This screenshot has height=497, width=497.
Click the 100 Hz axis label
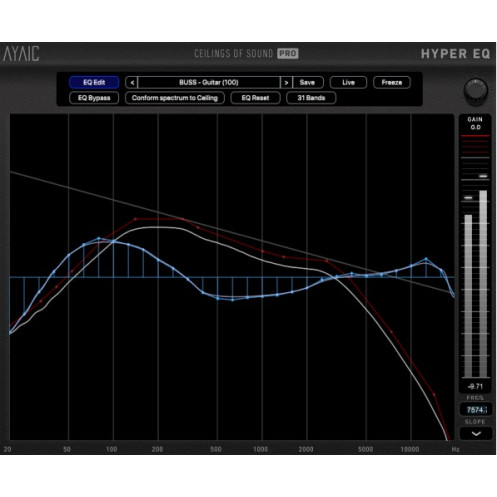(x=112, y=449)
